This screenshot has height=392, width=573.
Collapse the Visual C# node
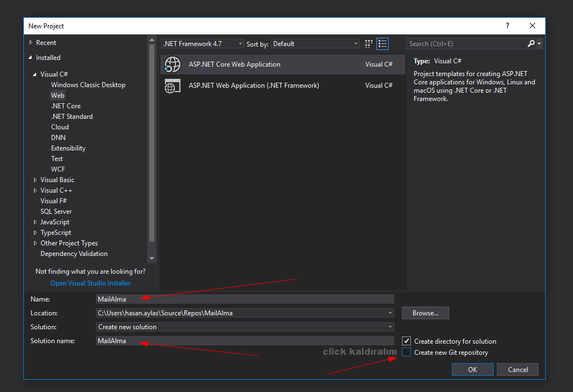[x=35, y=74]
